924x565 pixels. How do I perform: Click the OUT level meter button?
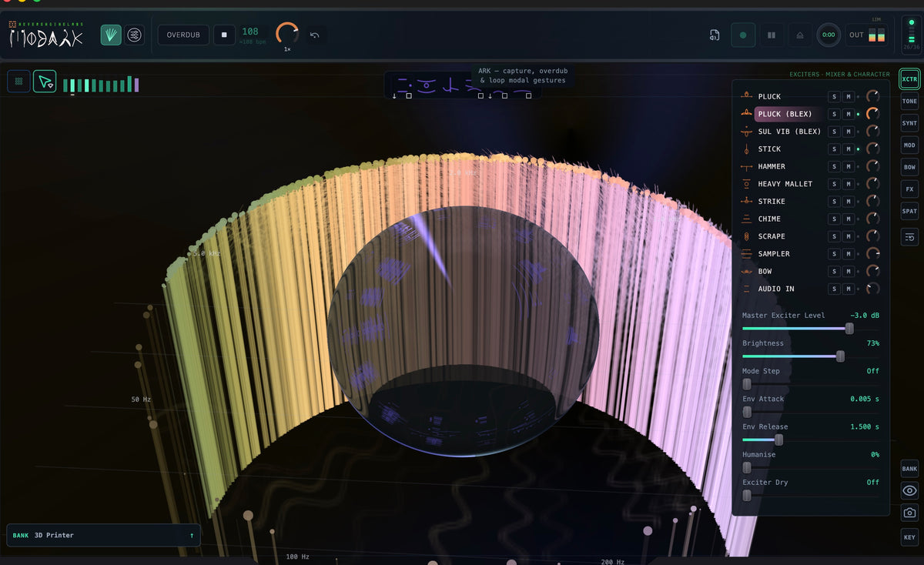point(867,35)
